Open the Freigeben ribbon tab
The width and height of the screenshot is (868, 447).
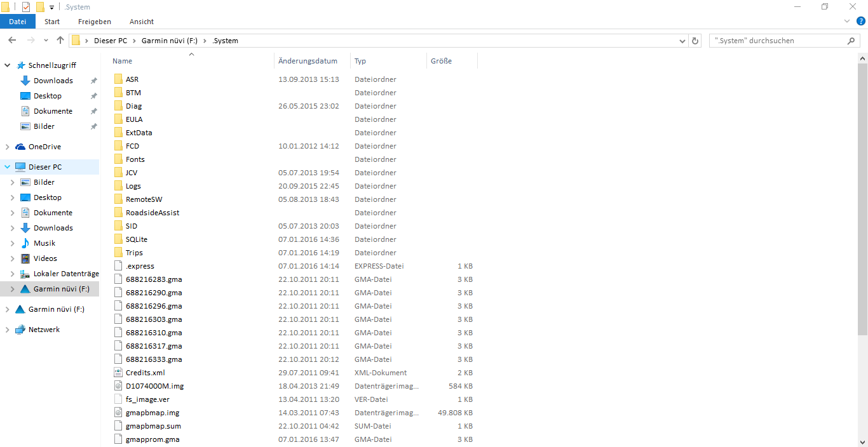(x=95, y=22)
